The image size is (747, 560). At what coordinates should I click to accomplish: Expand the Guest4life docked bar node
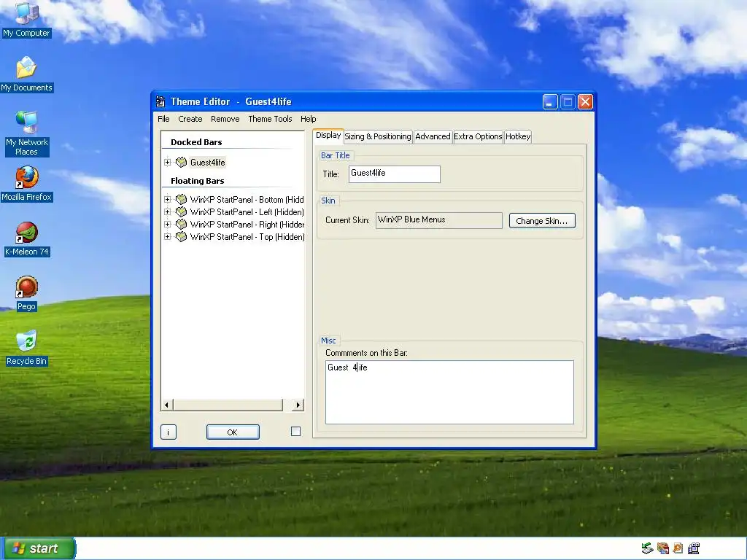click(167, 163)
